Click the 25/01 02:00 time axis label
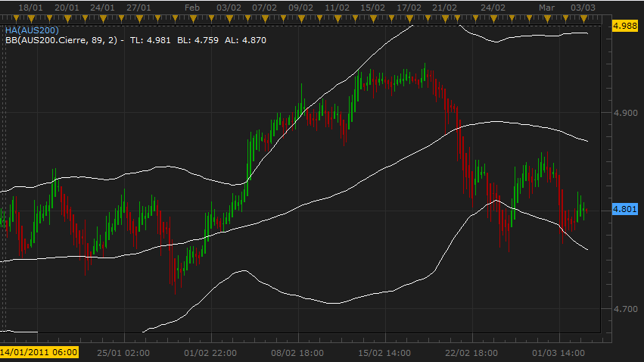Viewport: 644px width, 362px height. 123,353
